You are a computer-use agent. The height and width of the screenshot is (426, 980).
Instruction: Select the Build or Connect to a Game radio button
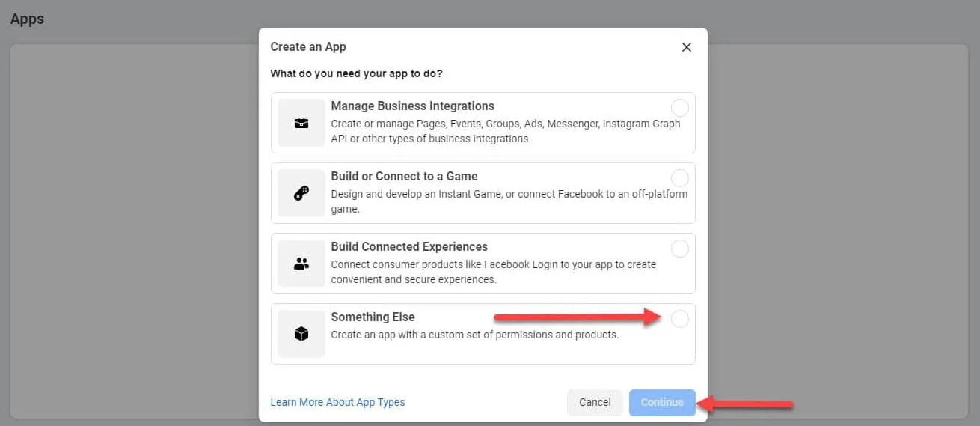tap(680, 178)
